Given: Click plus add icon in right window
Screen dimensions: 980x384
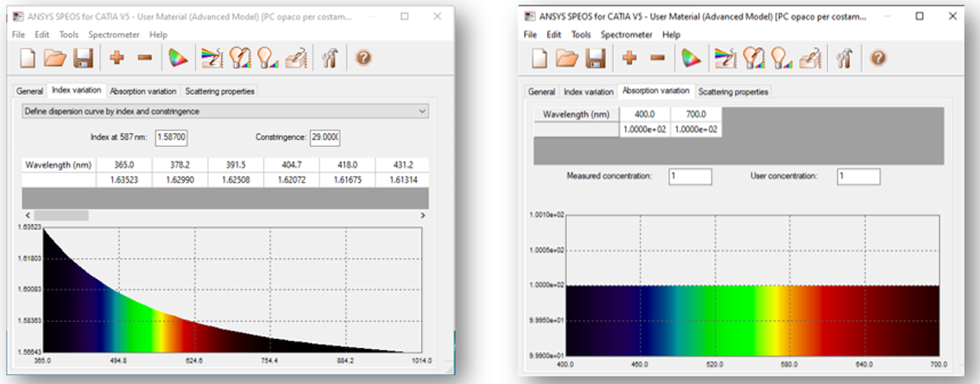Looking at the screenshot, I should [629, 58].
